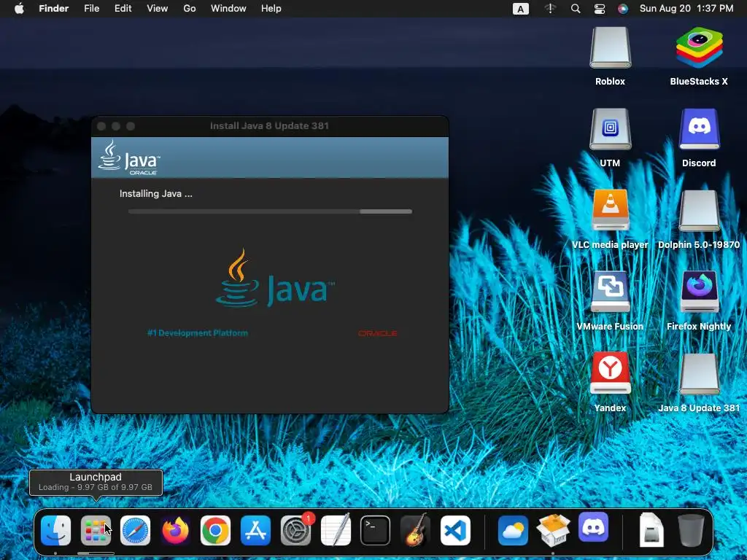Image resolution: width=747 pixels, height=560 pixels.
Task: Open the Finder menu
Action: (x=54, y=9)
